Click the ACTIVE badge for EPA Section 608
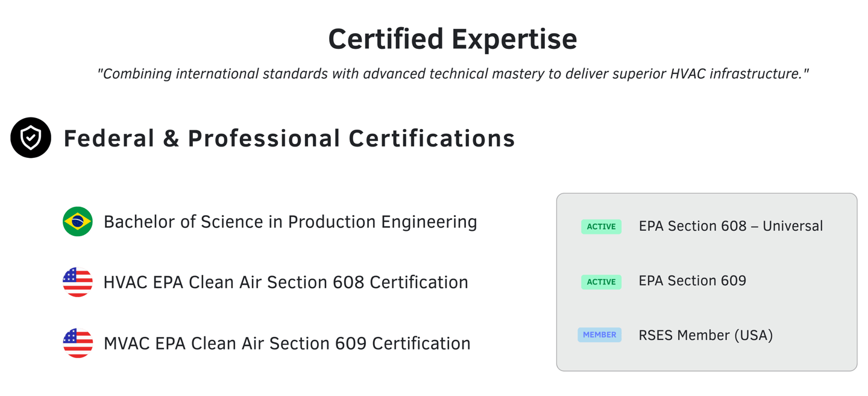Screen dimensions: 868x396 [601, 227]
